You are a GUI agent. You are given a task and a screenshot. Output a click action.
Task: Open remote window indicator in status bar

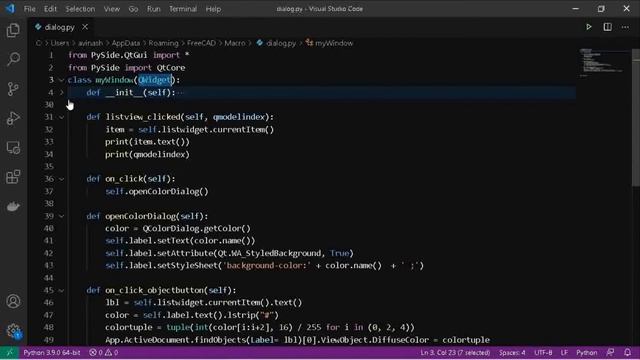click(9, 353)
